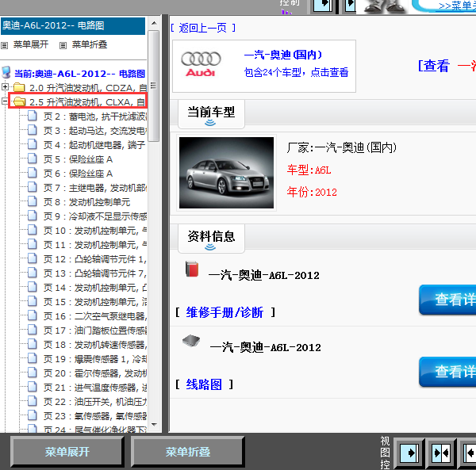
Task: Click the double-chevron under 资料信息 tab
Action: pyautogui.click(x=210, y=247)
